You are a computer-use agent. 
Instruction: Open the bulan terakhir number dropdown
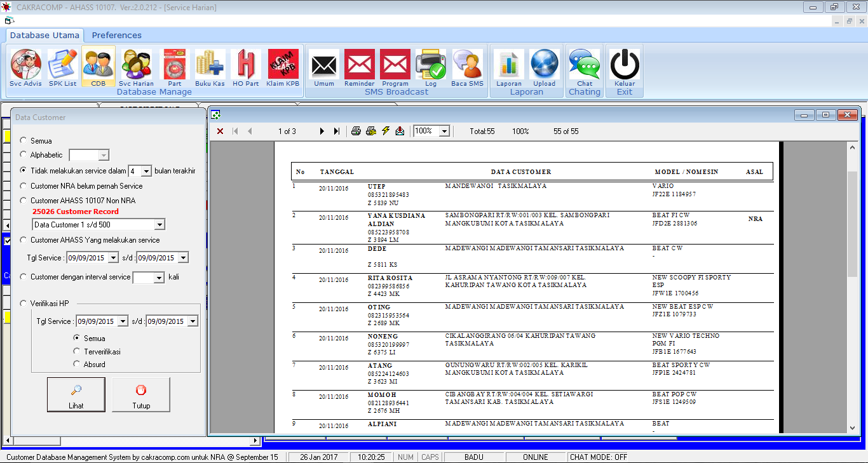pyautogui.click(x=146, y=171)
